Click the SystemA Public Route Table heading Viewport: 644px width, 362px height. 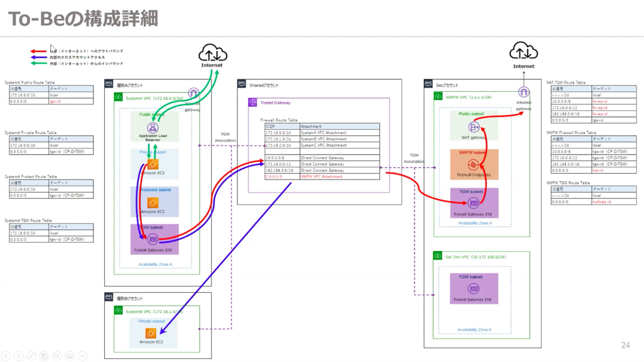click(30, 83)
